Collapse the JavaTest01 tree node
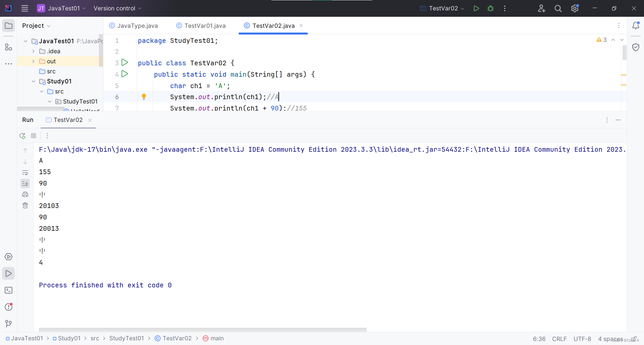 (25, 41)
